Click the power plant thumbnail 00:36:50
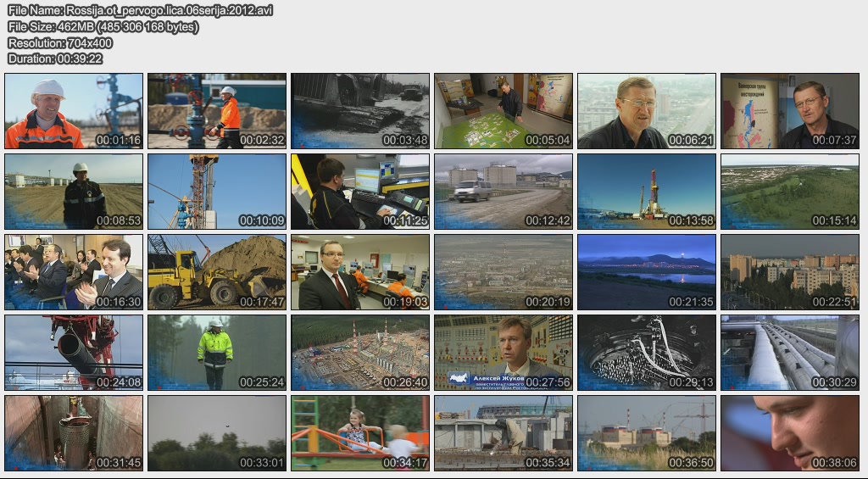 coord(647,433)
